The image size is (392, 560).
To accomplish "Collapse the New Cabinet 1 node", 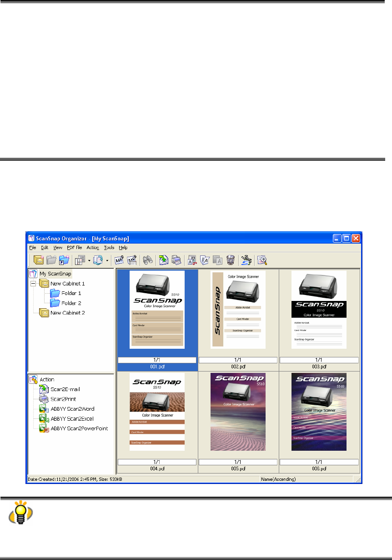I will [x=33, y=283].
